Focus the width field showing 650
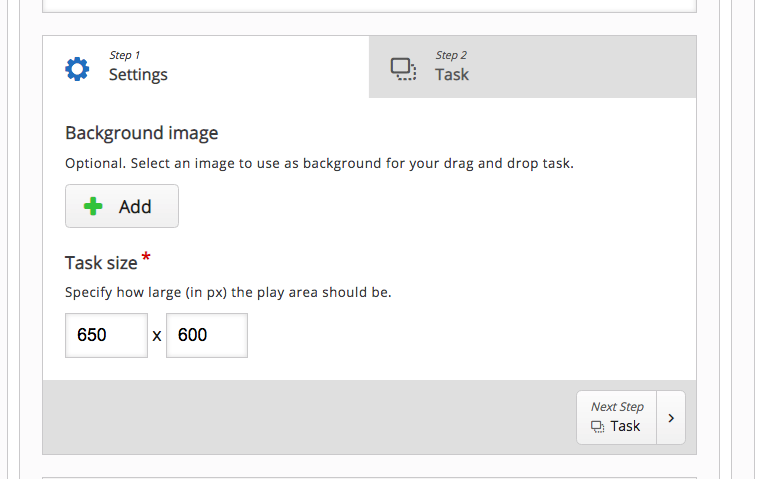The width and height of the screenshot is (760, 479). 106,335
